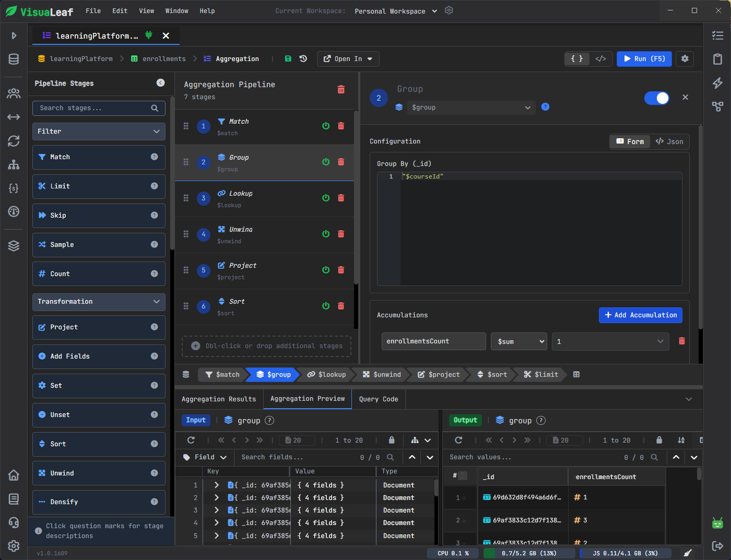Switch to Aggregation Results tab

coord(219,399)
